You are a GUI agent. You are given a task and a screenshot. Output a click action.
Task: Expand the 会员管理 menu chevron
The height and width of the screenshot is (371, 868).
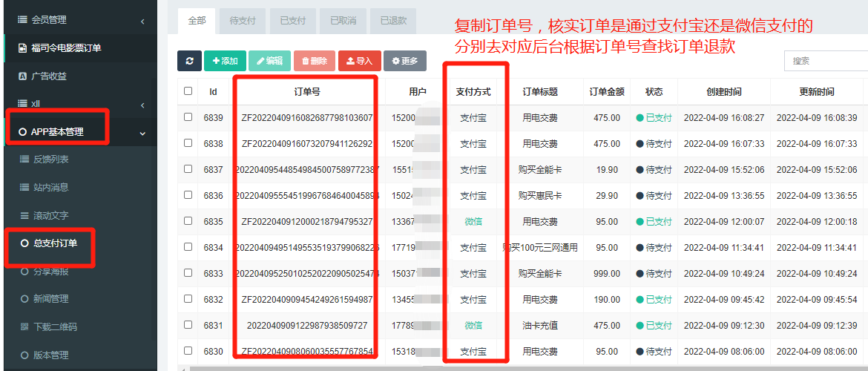142,22
